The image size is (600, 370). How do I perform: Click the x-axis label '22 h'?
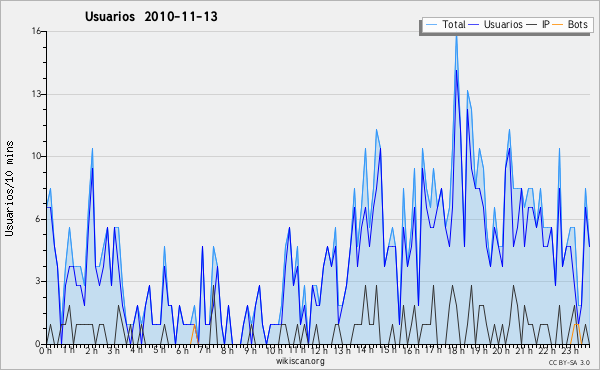pos(547,351)
